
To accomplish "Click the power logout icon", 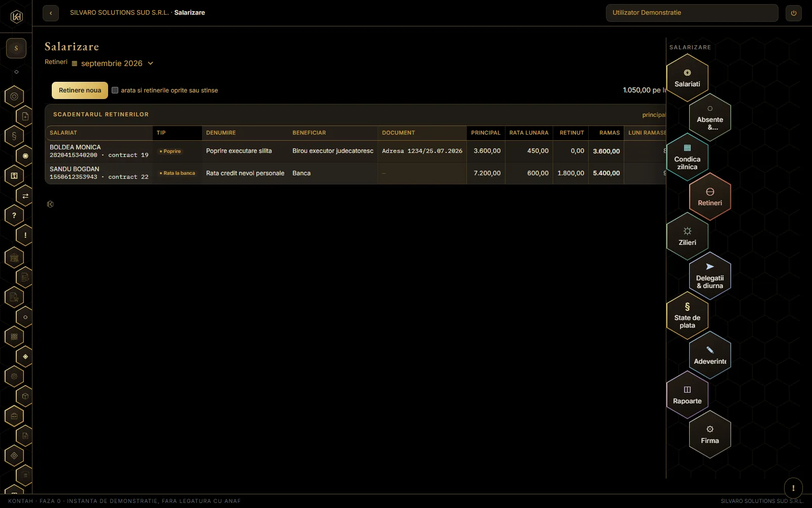I will (794, 13).
